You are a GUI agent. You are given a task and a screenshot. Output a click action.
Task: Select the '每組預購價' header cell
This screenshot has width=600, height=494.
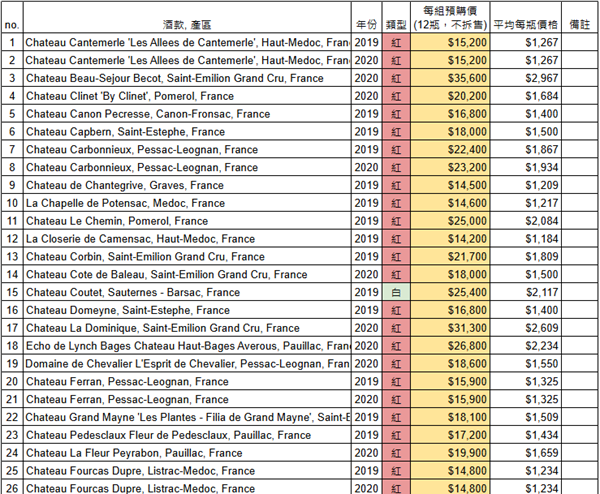(x=450, y=18)
